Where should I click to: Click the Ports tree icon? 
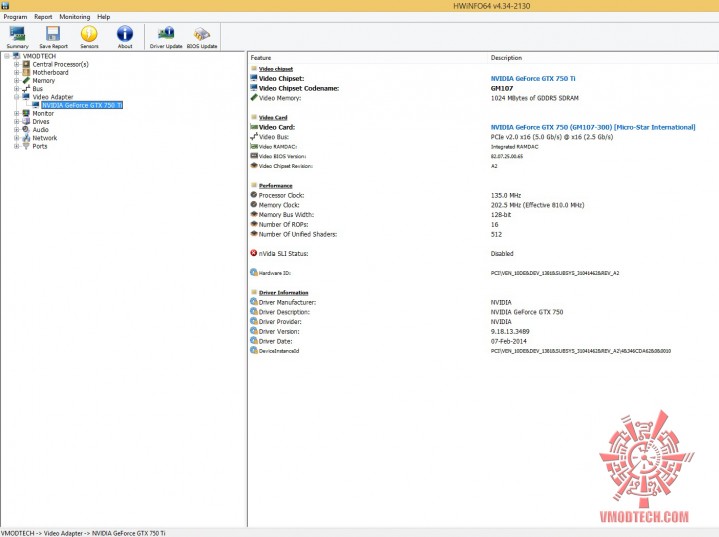click(26, 146)
